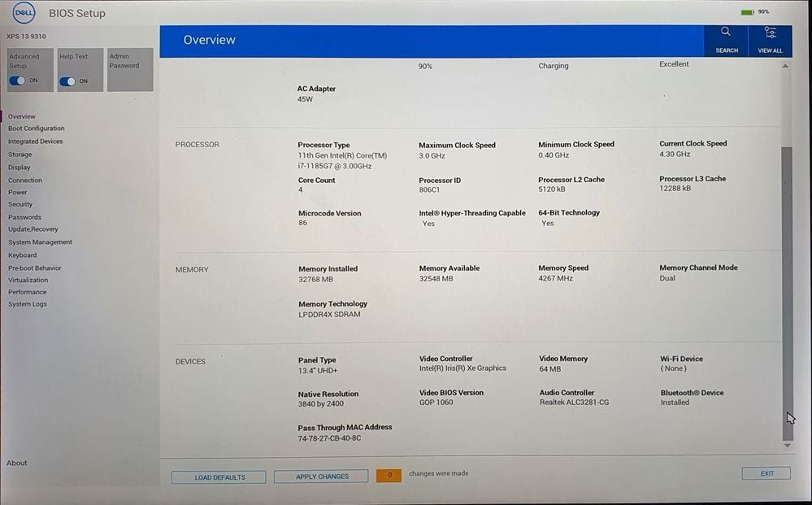This screenshot has height=505, width=812.
Task: Open the Search magnifier icon
Action: [x=726, y=32]
